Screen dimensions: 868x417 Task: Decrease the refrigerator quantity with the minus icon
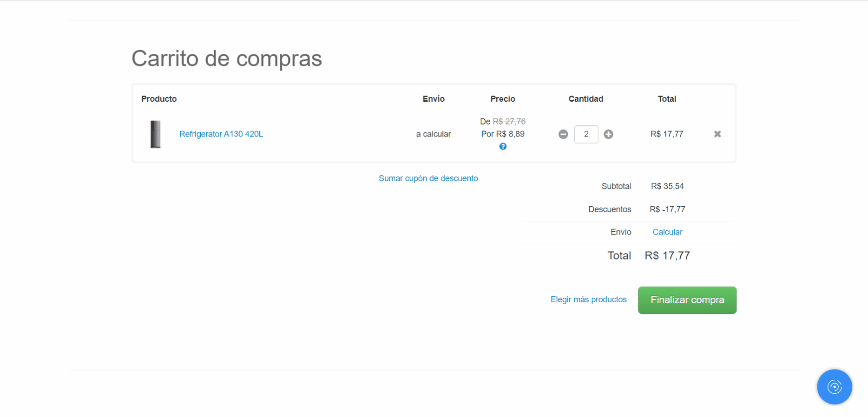pos(563,134)
